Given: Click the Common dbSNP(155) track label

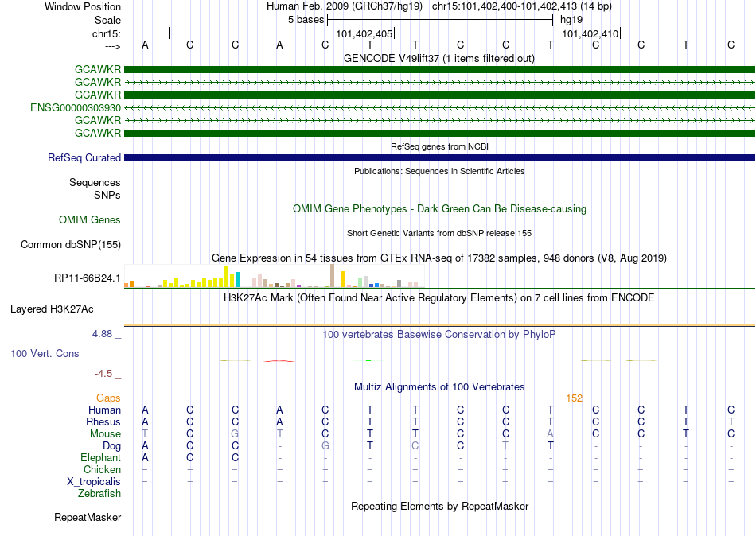Looking at the screenshot, I should [x=71, y=244].
